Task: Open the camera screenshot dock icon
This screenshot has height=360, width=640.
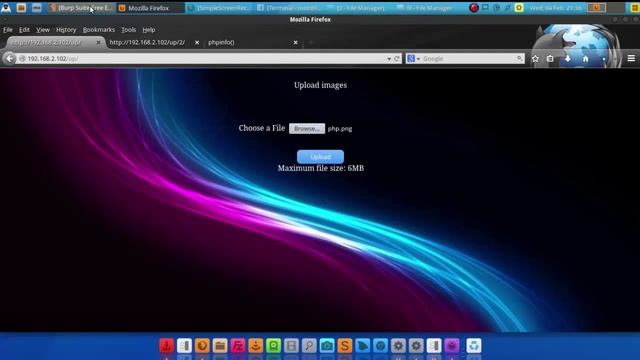Action: point(327,346)
